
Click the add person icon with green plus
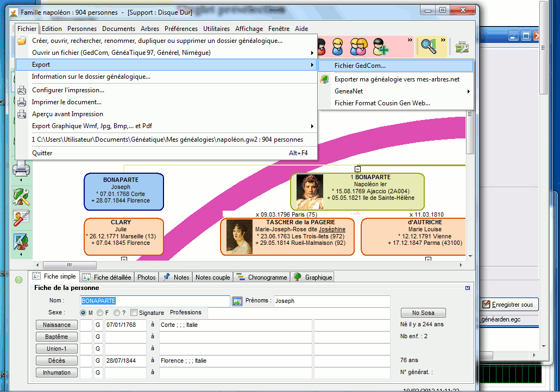coord(380,46)
